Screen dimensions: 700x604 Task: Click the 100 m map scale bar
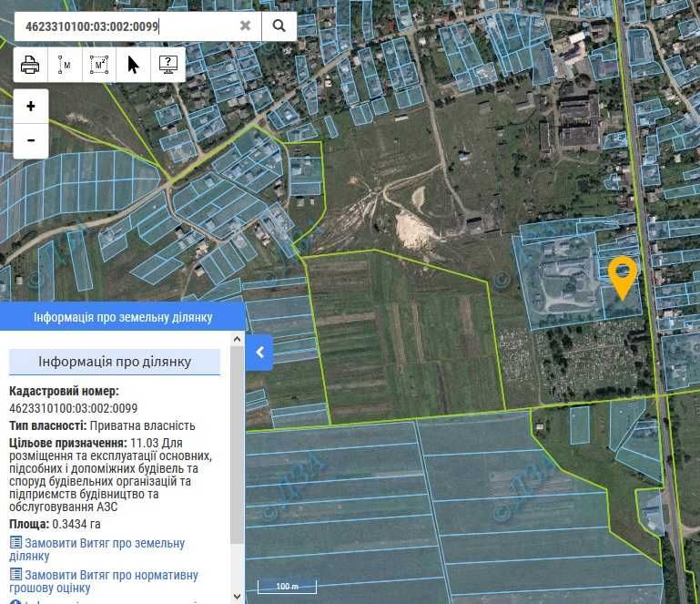pos(287,587)
